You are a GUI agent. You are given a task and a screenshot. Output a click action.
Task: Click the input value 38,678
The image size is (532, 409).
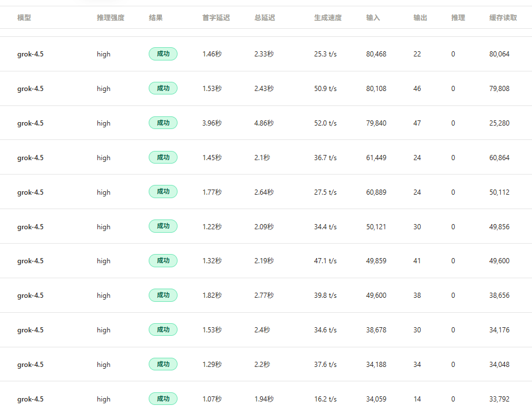(376, 330)
